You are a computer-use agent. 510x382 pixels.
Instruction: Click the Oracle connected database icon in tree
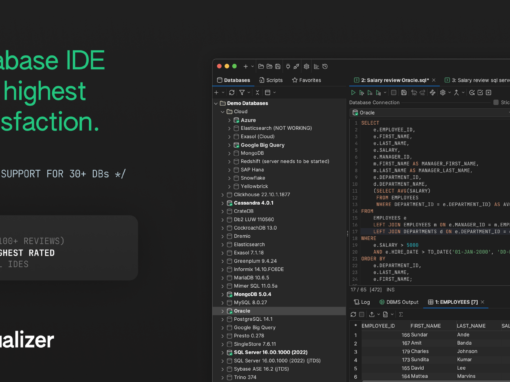click(x=229, y=311)
